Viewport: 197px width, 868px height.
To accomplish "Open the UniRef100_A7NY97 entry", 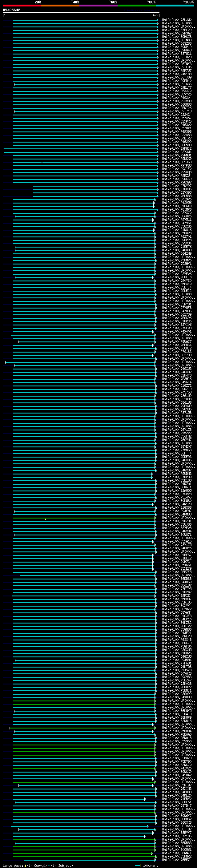I will pyautogui.click(x=177, y=186).
